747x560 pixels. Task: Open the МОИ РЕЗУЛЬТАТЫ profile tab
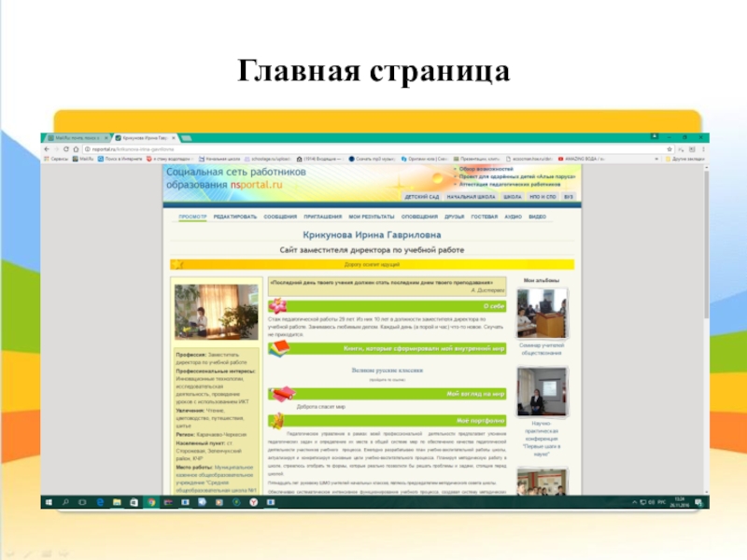pyautogui.click(x=372, y=217)
